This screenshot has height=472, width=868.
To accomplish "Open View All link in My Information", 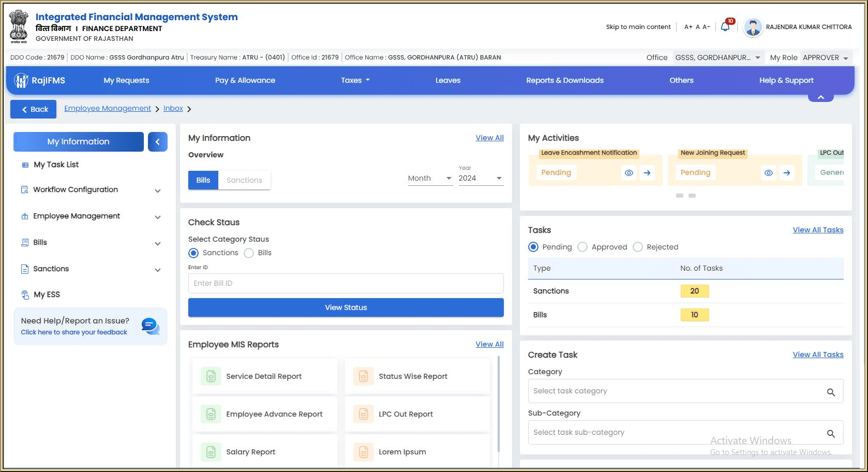I will [489, 138].
